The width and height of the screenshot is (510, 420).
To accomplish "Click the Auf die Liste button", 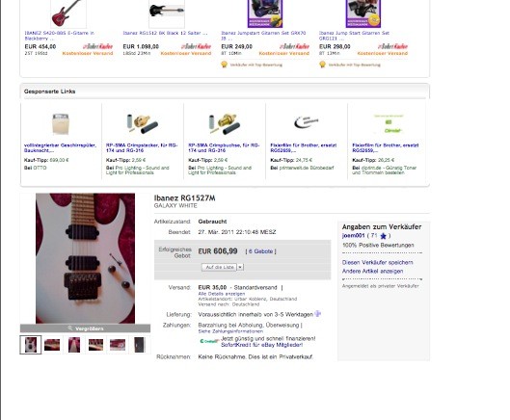I will [x=219, y=267].
